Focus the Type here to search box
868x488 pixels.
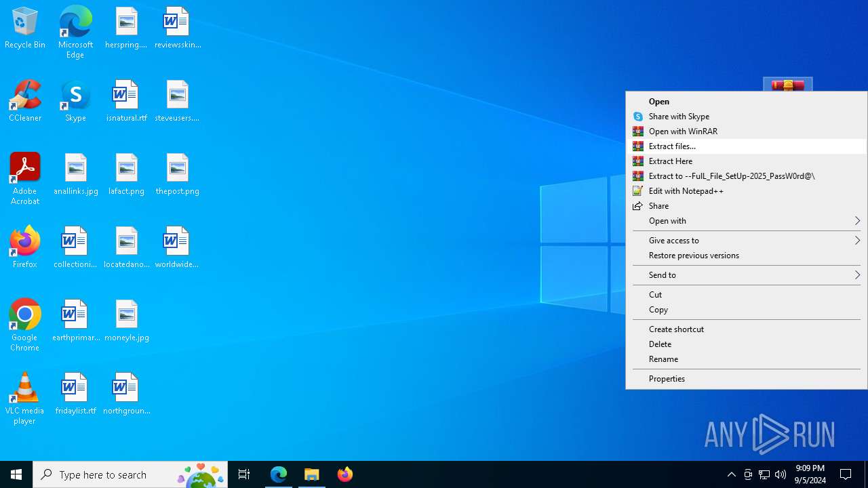(130, 474)
